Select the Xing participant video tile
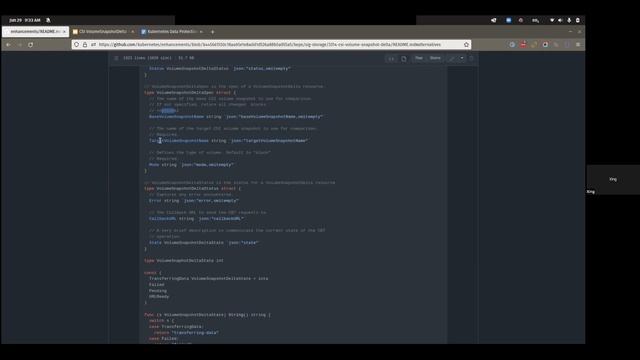Screen dimensions: 640x360 click(613, 179)
